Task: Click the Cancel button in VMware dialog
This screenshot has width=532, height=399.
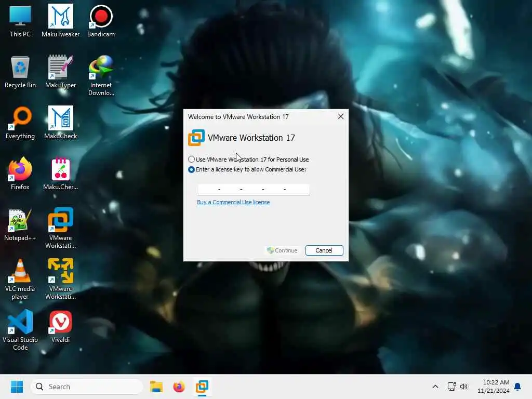Action: 324,250
